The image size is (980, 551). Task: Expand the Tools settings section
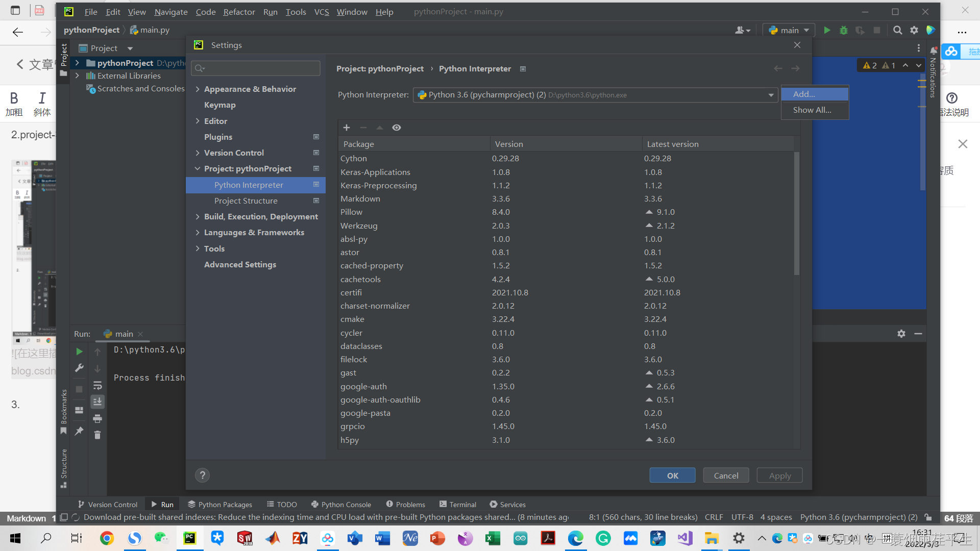[x=198, y=248]
